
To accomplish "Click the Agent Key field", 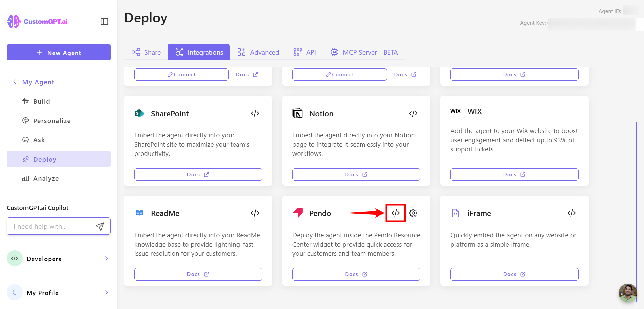I will (591, 24).
